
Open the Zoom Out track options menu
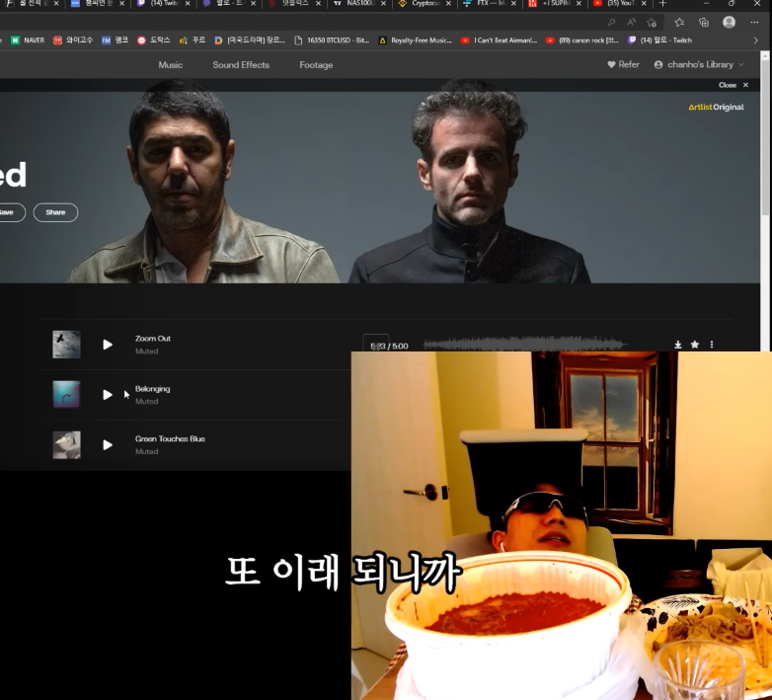(712, 345)
